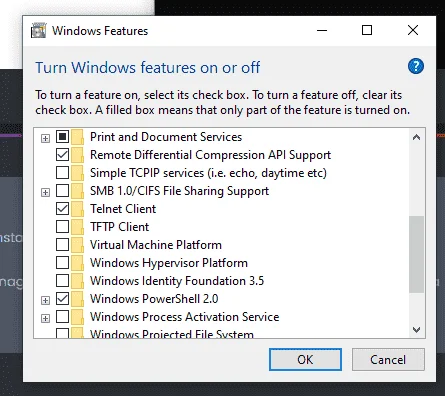Expand the Windows PowerShell 2.0 node
Screen dimensions: 445x396
(45, 300)
